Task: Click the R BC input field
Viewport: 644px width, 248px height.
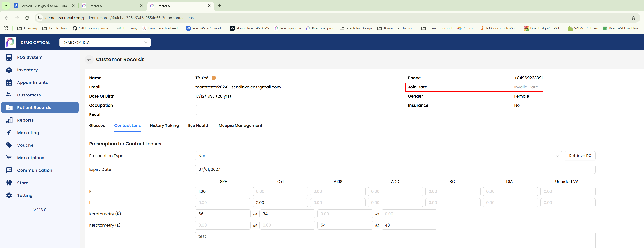Action: click(453, 191)
